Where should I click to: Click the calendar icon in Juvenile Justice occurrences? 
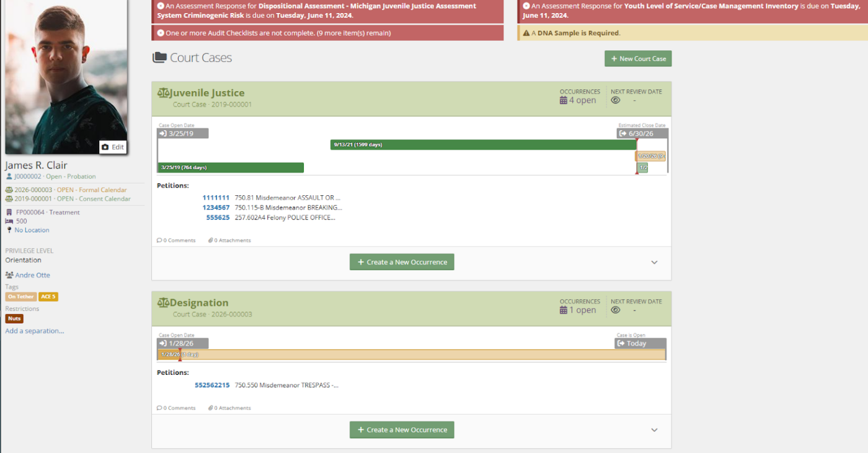564,100
